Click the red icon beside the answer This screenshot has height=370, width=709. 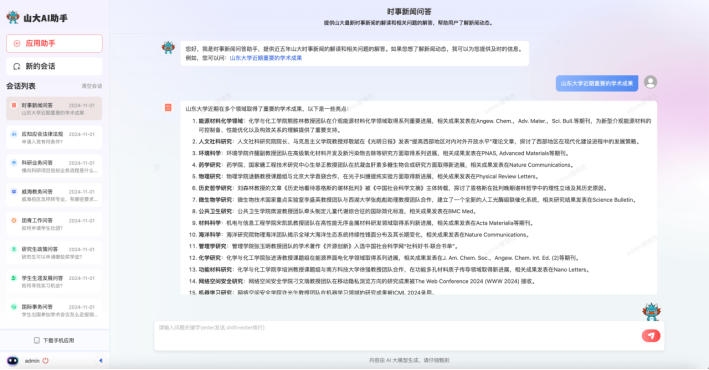(168, 108)
